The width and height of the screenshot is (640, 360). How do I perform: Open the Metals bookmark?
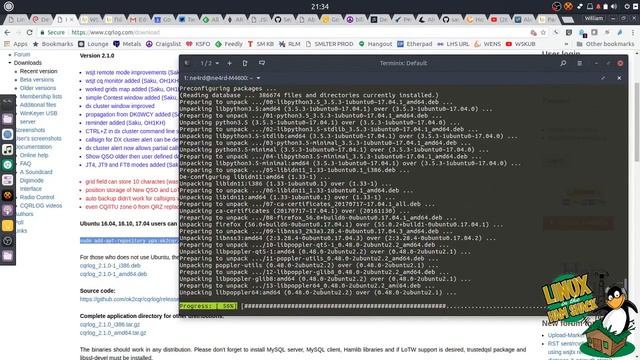click(127, 44)
